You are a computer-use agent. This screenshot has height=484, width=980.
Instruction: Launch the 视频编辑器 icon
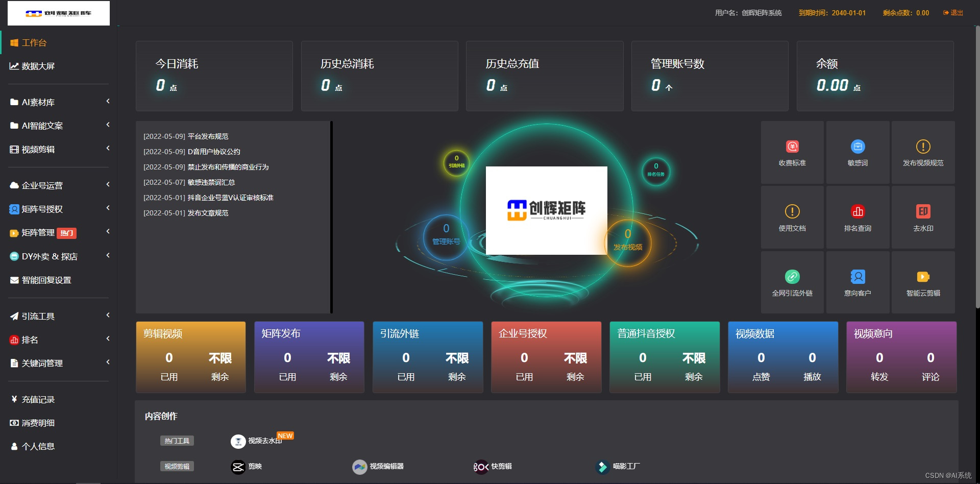pyautogui.click(x=360, y=467)
